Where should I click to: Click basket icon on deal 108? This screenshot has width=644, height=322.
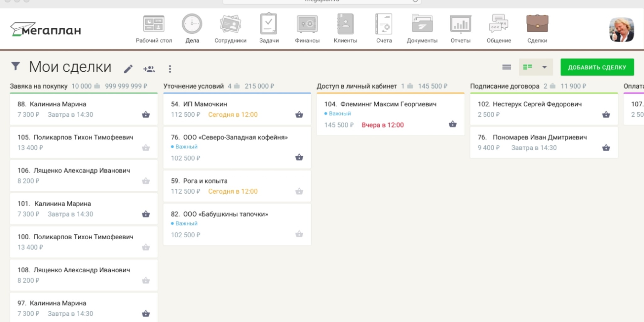[x=146, y=280]
